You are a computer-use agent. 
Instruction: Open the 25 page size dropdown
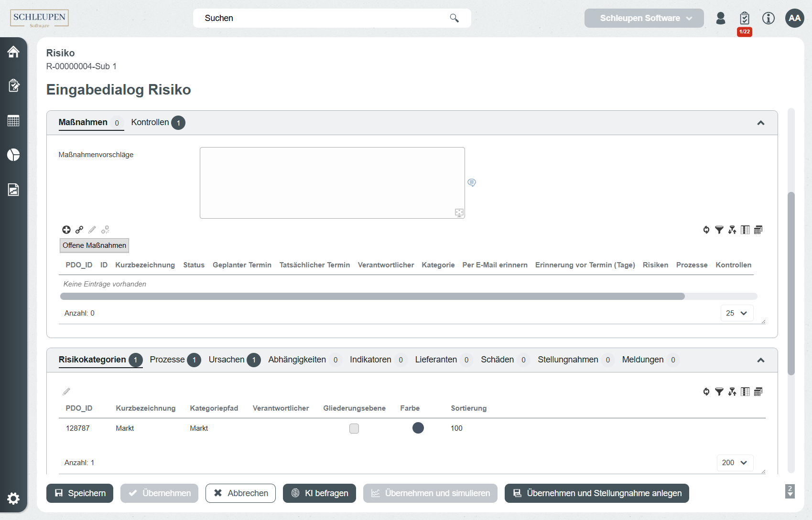[x=736, y=313]
